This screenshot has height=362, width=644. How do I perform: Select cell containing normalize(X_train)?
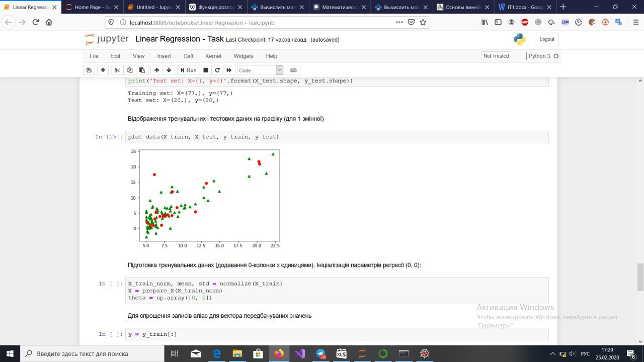(337, 291)
